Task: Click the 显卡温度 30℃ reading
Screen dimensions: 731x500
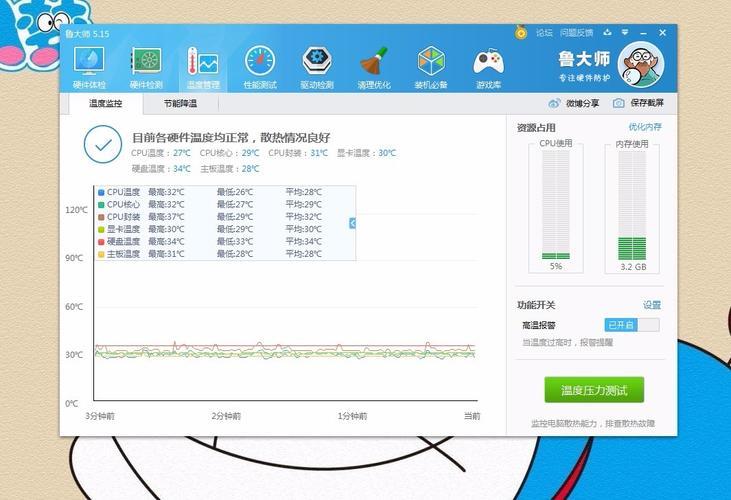Action: click(x=366, y=153)
